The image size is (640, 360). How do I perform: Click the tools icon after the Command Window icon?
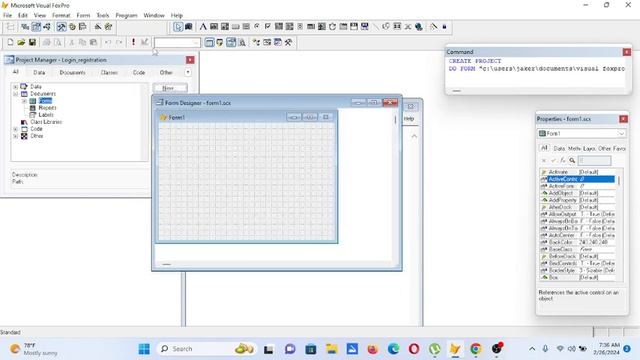click(x=289, y=42)
